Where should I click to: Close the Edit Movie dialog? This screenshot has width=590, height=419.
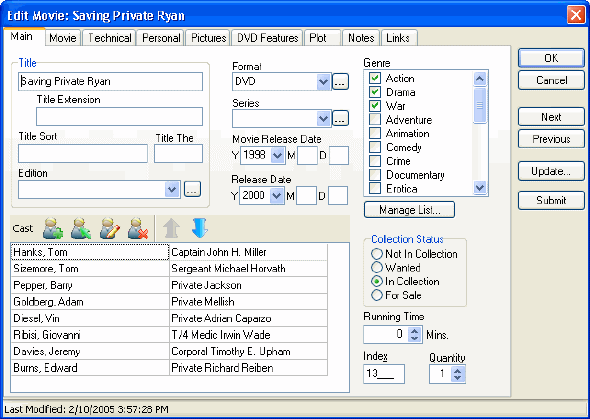pyautogui.click(x=576, y=15)
